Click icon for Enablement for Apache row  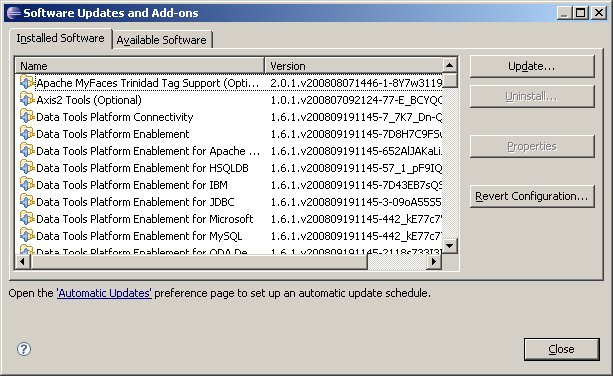pyautogui.click(x=27, y=150)
